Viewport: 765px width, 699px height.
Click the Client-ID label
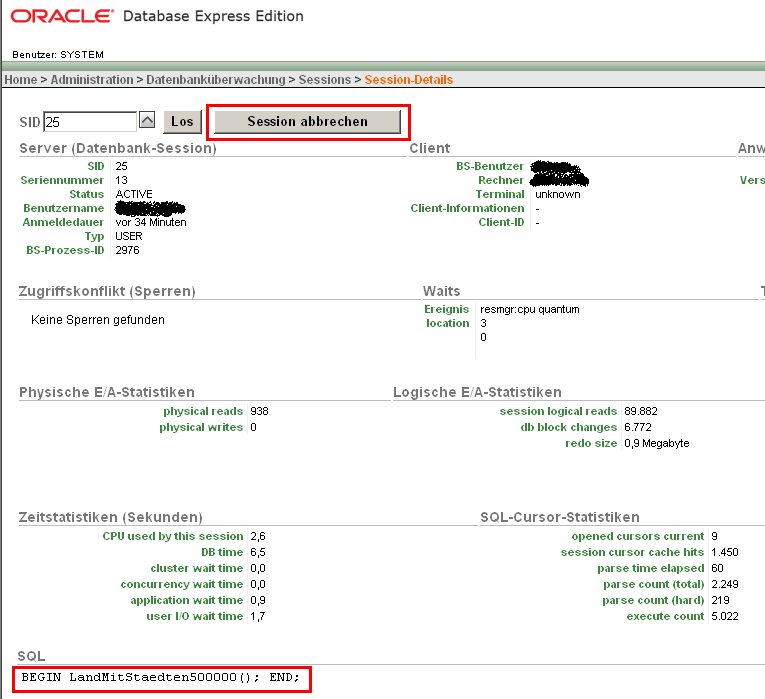click(x=501, y=222)
